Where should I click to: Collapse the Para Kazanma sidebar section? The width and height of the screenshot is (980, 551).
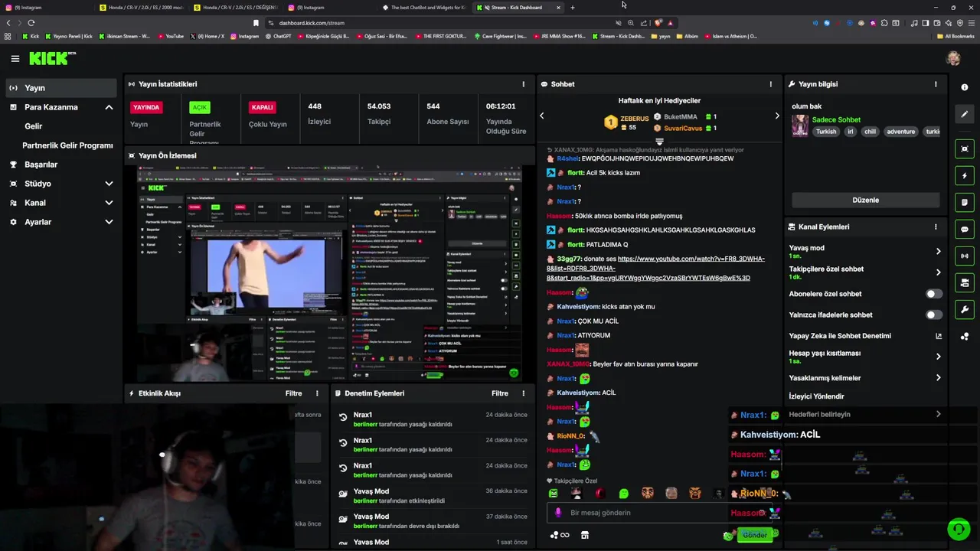click(x=109, y=107)
